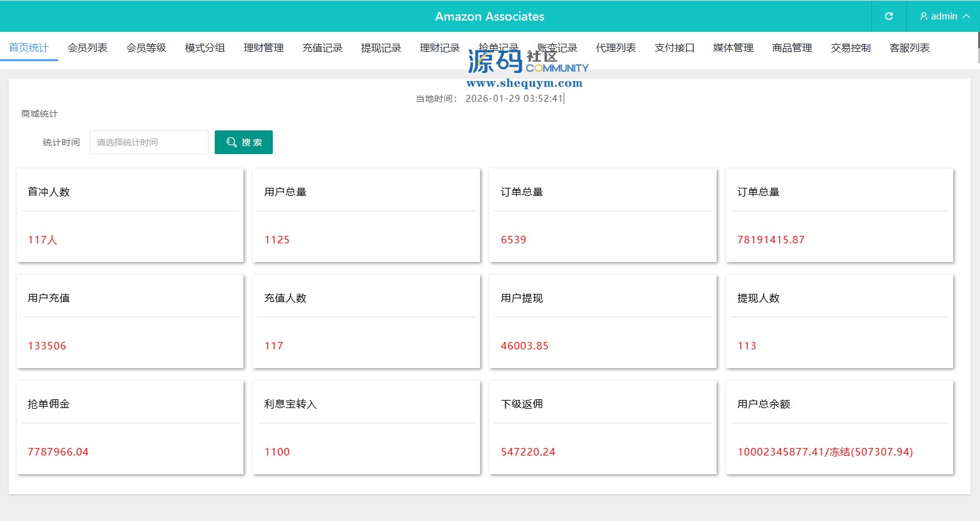Open the 交易控制 tab
980x521 pixels.
point(850,48)
